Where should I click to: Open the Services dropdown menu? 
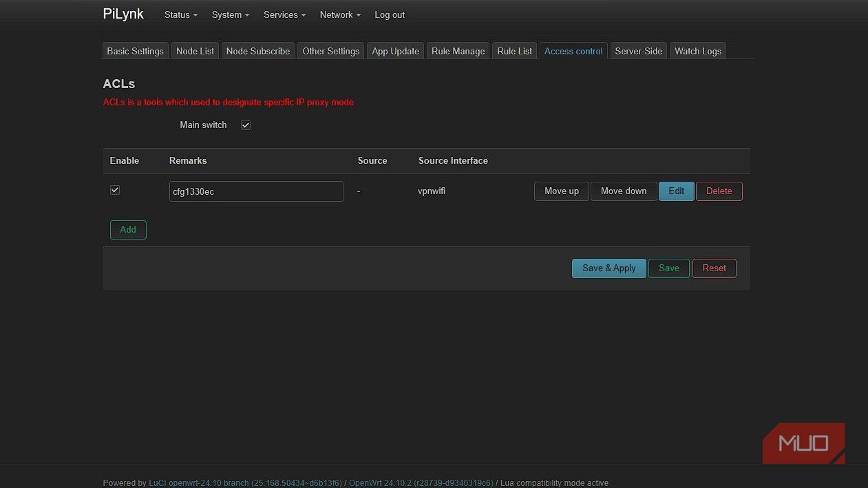tap(284, 14)
